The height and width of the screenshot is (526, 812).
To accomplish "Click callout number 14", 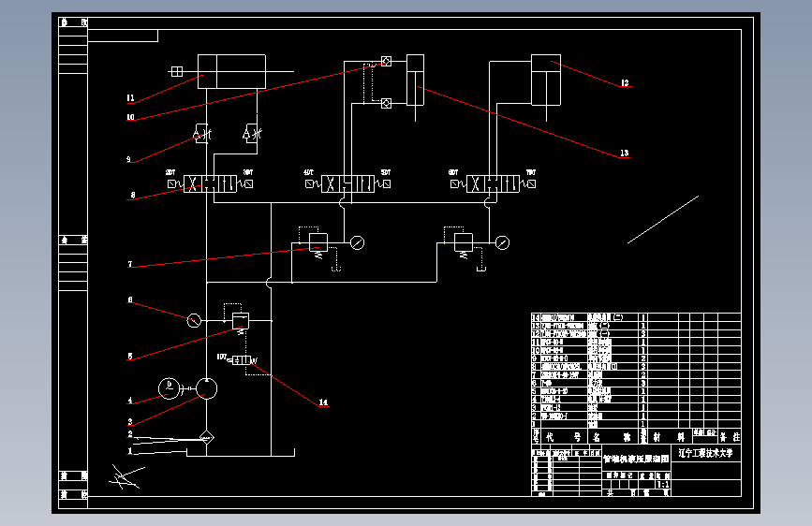I will coord(323,402).
